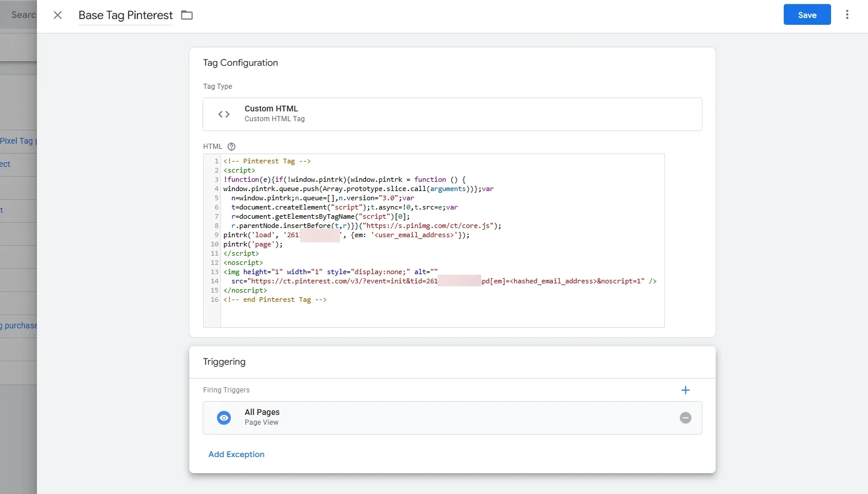Click the Pixel Tag item in background list
The width and height of the screenshot is (868, 494).
pyautogui.click(x=17, y=141)
